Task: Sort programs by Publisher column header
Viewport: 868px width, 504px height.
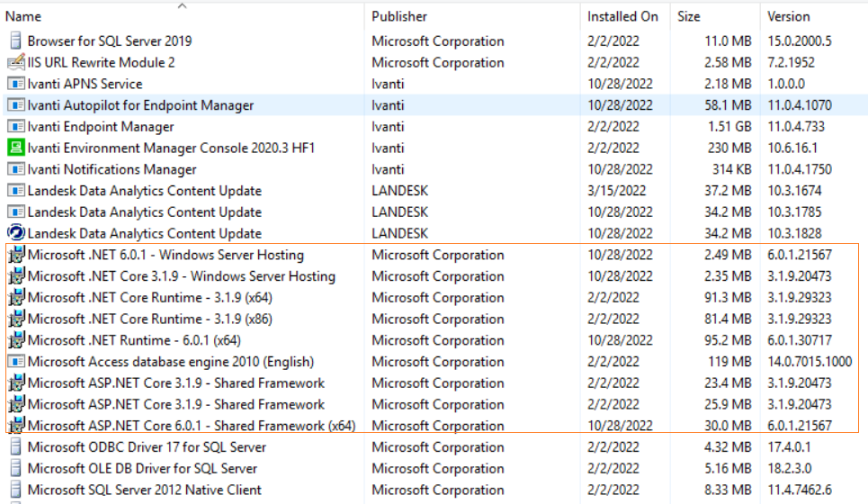Action: coord(399,16)
